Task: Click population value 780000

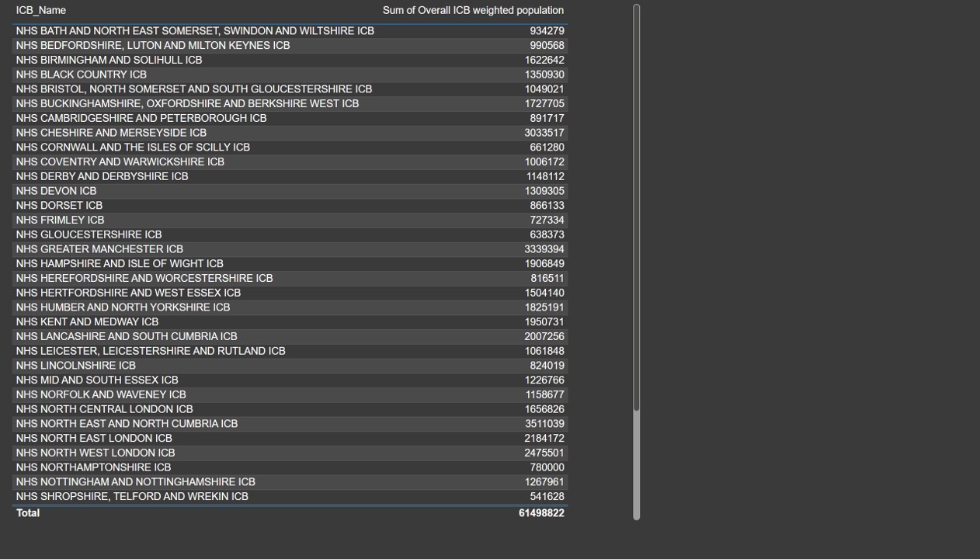Action: tap(547, 467)
